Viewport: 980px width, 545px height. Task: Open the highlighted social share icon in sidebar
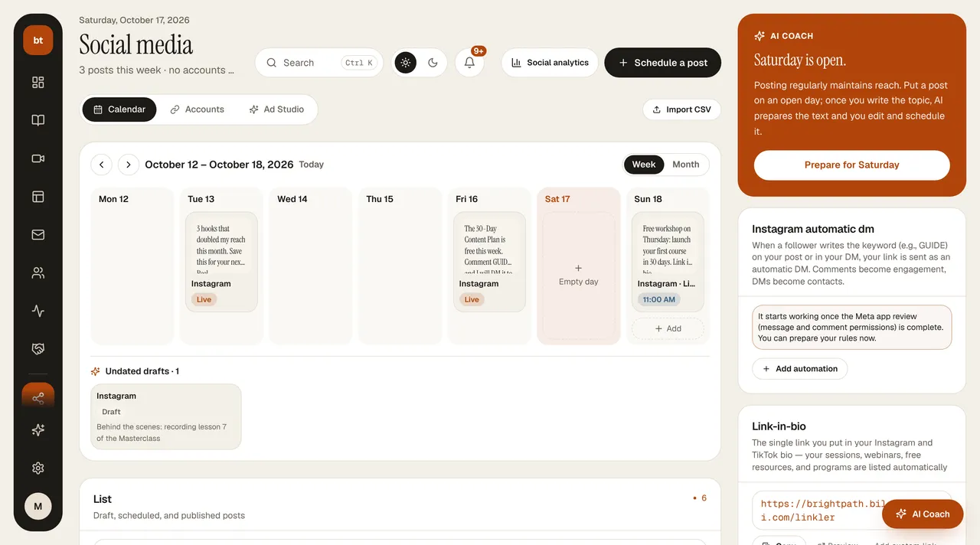coord(38,397)
